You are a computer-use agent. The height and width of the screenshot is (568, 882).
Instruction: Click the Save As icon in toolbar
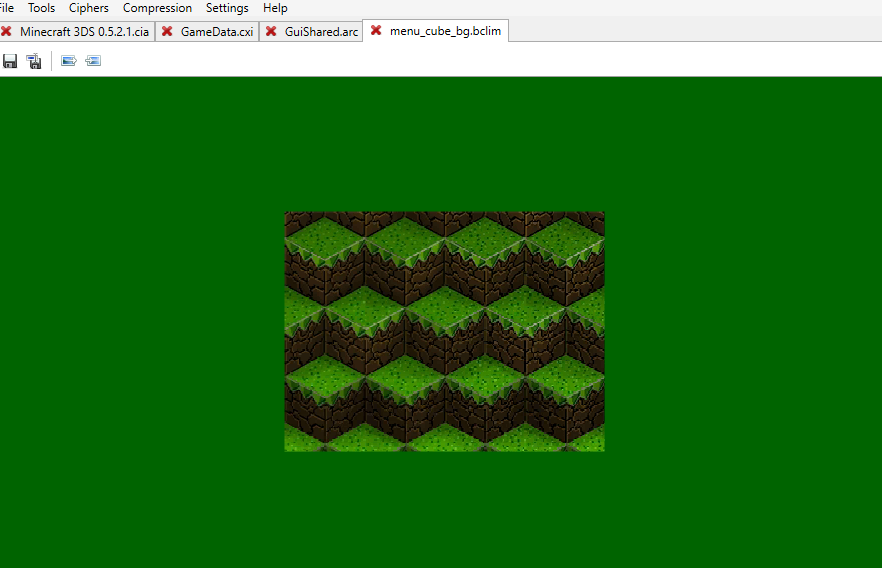(34, 61)
